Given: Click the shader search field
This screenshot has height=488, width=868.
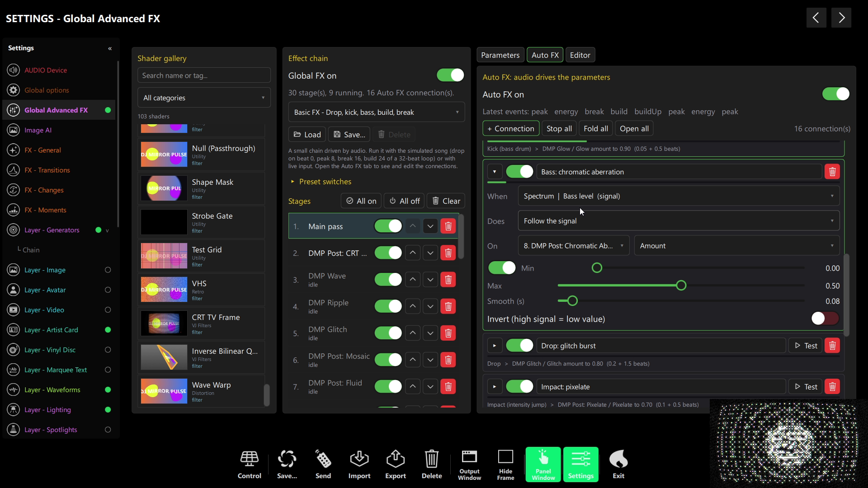Looking at the screenshot, I should coord(204,75).
